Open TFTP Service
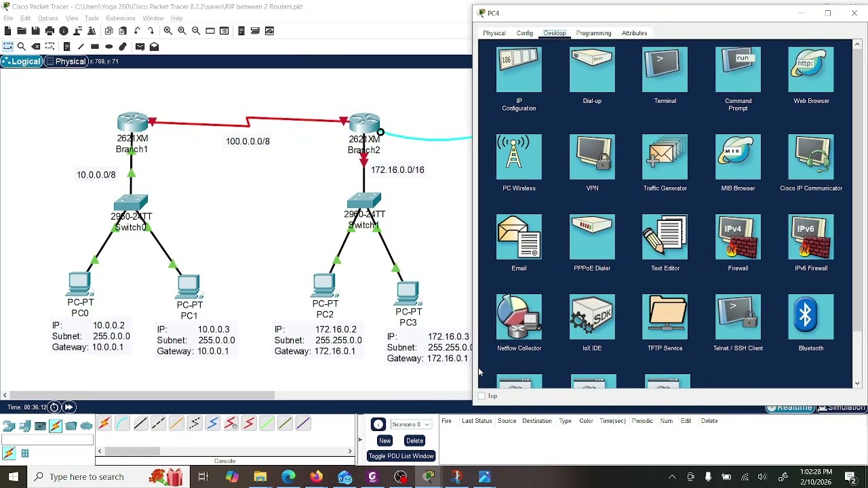This screenshot has height=488, width=868. (665, 317)
